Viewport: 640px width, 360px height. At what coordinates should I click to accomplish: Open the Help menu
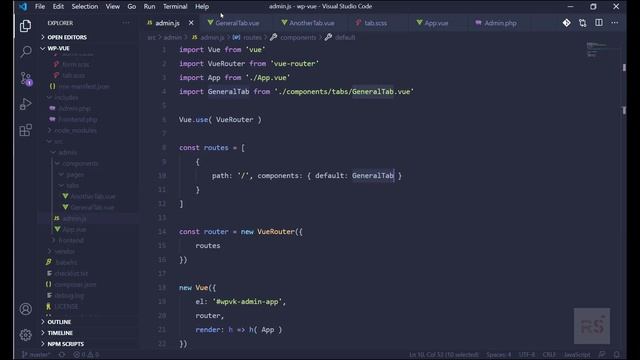click(202, 7)
